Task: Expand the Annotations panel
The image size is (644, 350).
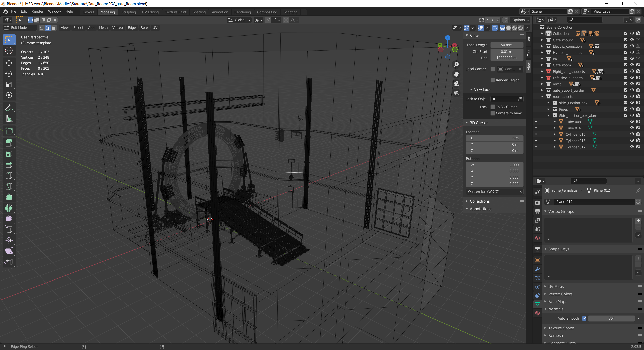Action: 480,209
